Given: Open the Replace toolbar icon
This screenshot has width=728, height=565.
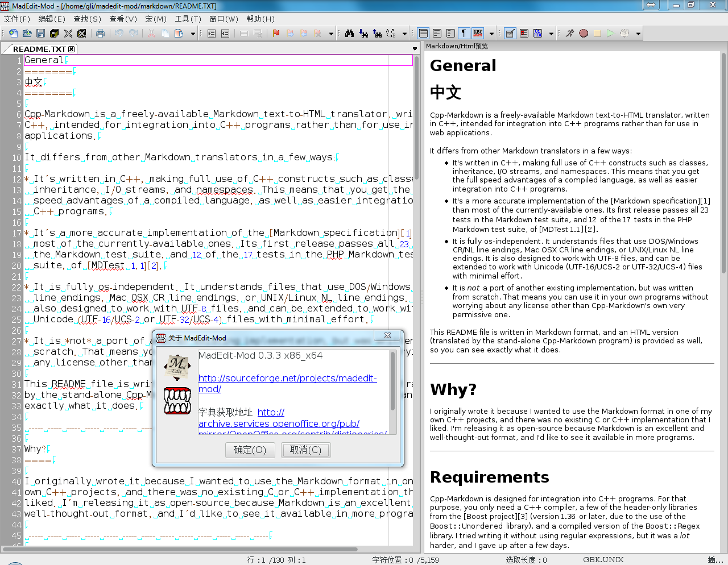Looking at the screenshot, I should [391, 34].
